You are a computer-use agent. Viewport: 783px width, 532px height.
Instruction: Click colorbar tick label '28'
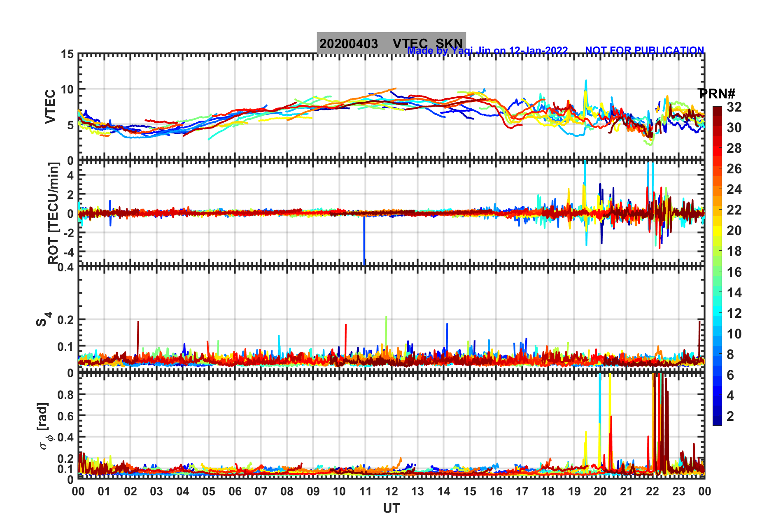point(734,148)
